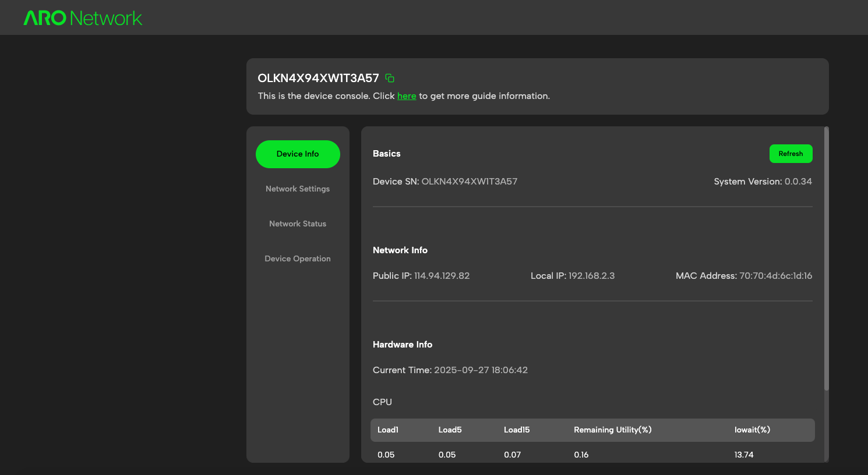The image size is (868, 475).
Task: Click the Network Info section heading
Action: (400, 250)
